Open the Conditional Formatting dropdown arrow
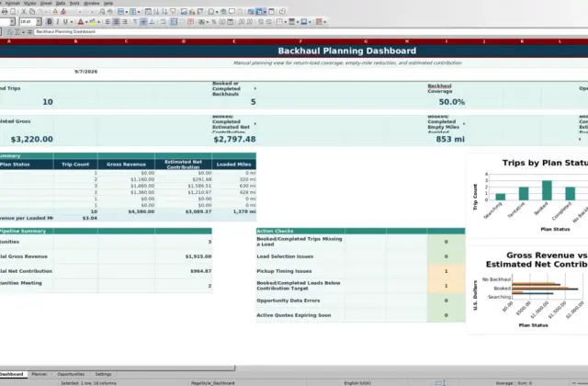Viewport: 588px width, 386px height. click(324, 22)
